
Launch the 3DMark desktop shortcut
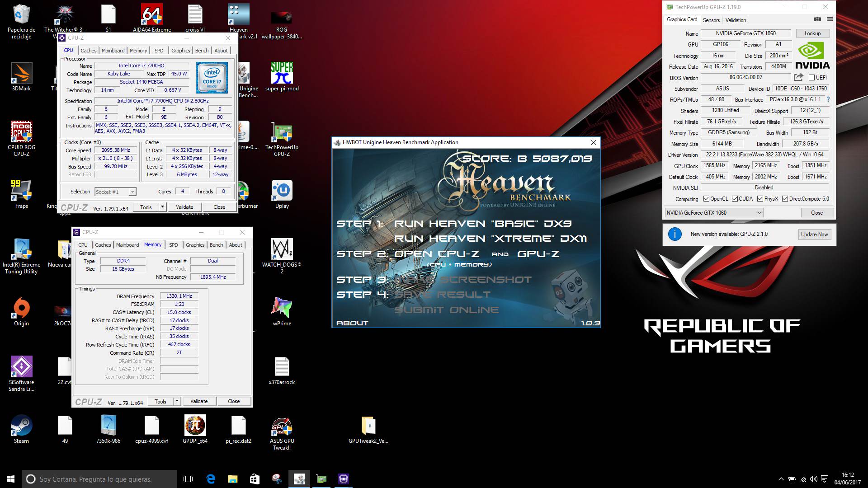pyautogui.click(x=21, y=77)
